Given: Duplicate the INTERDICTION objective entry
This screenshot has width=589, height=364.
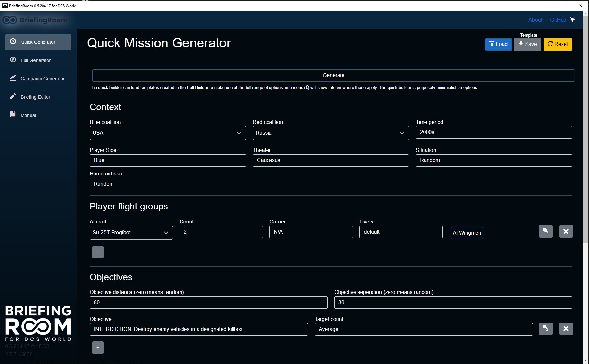Looking at the screenshot, I should click(546, 329).
